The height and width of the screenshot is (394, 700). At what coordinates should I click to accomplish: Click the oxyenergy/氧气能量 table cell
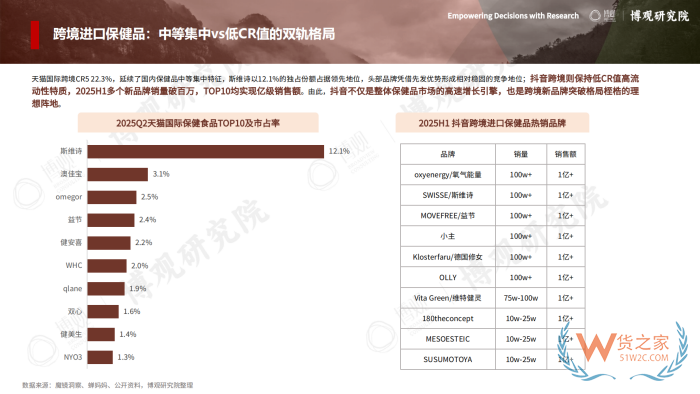(448, 175)
